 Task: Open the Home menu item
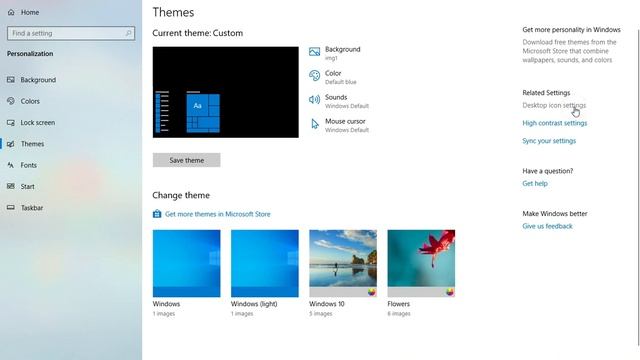pos(30,12)
